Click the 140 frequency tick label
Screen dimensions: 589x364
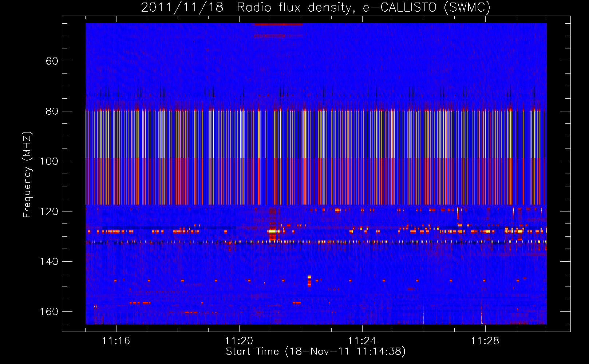pyautogui.click(x=49, y=261)
